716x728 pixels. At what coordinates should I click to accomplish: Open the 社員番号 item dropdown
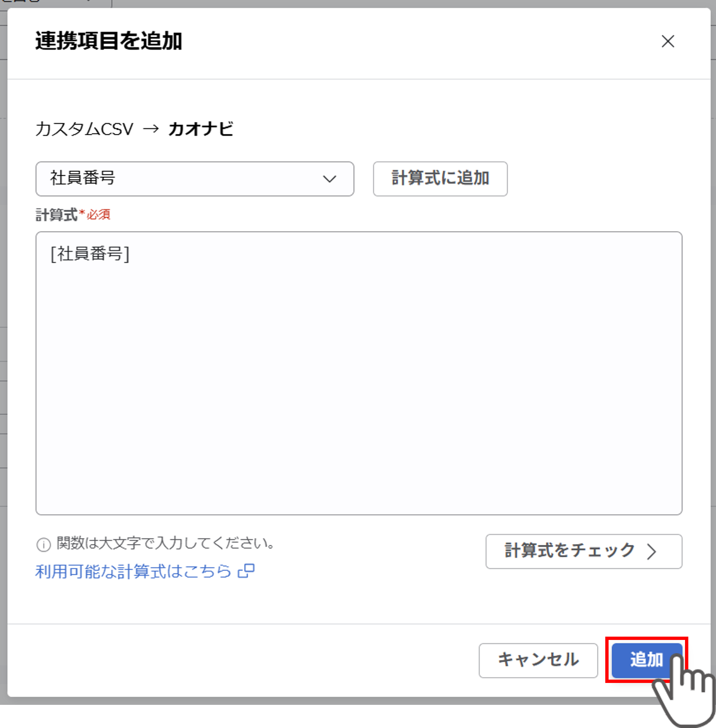(x=195, y=179)
